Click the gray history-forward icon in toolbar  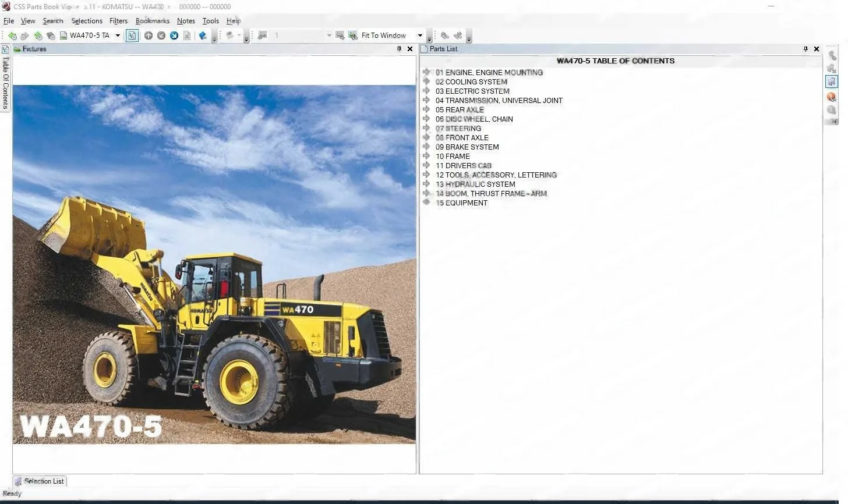coord(51,36)
